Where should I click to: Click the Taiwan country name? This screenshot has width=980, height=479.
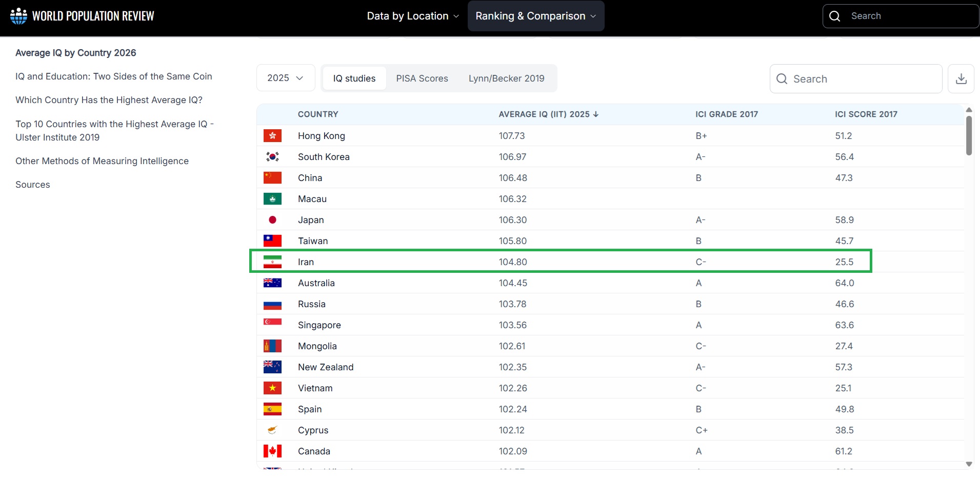(x=313, y=241)
